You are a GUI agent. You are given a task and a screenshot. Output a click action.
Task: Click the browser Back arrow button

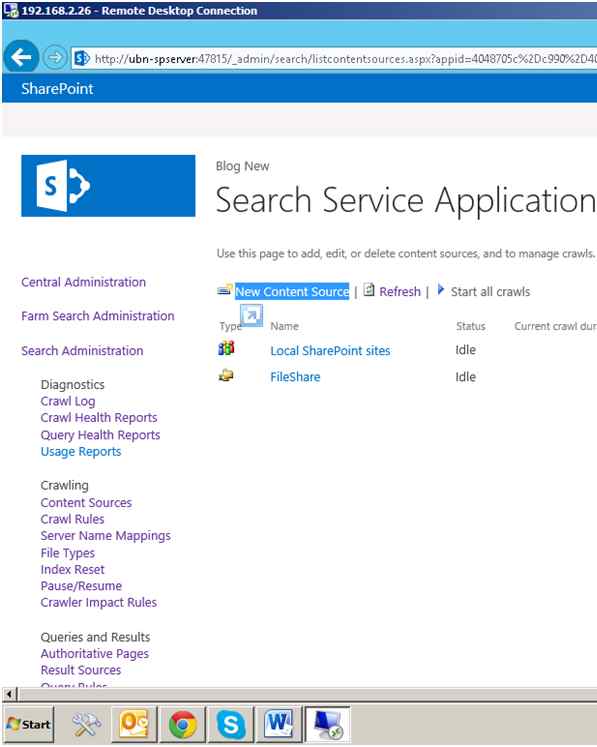coord(21,58)
